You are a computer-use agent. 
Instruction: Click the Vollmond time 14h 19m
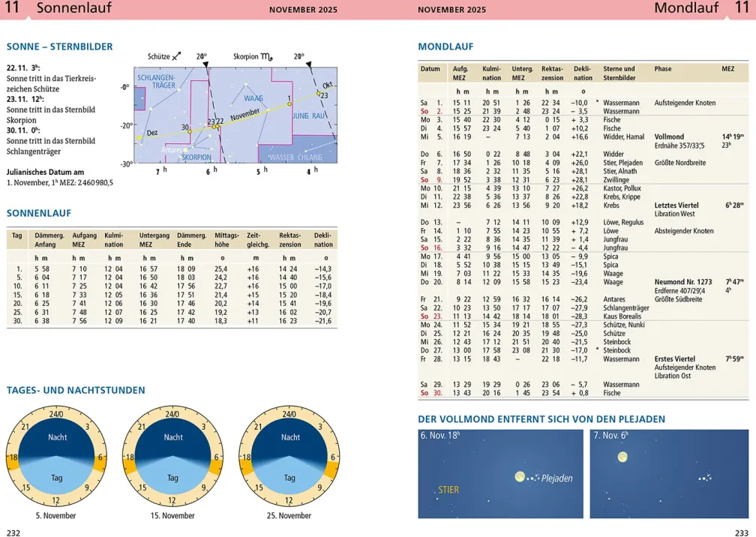click(x=733, y=137)
